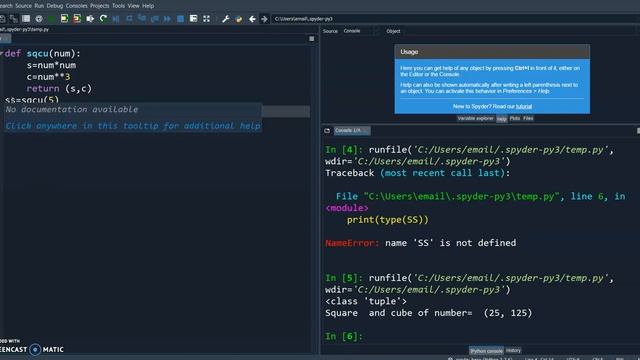Image resolution: width=640 pixels, height=360 pixels.
Task: Open PYTHONPATH manager python icon
Action: (x=239, y=19)
